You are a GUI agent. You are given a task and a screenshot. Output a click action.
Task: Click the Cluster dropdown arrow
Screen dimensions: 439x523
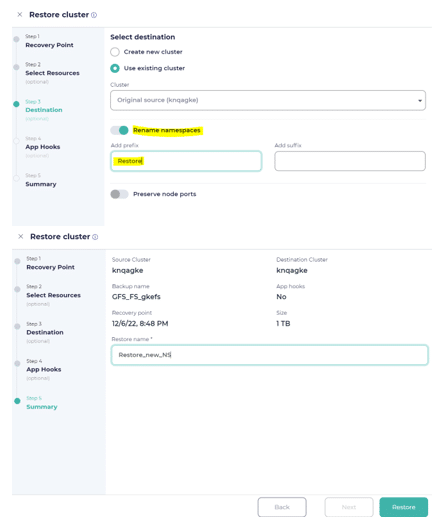(x=420, y=100)
